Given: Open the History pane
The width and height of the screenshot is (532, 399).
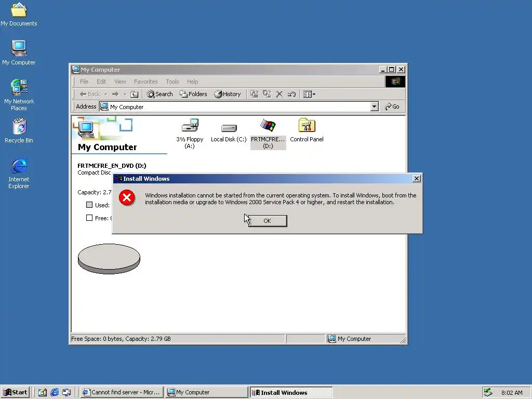Looking at the screenshot, I should coord(228,94).
